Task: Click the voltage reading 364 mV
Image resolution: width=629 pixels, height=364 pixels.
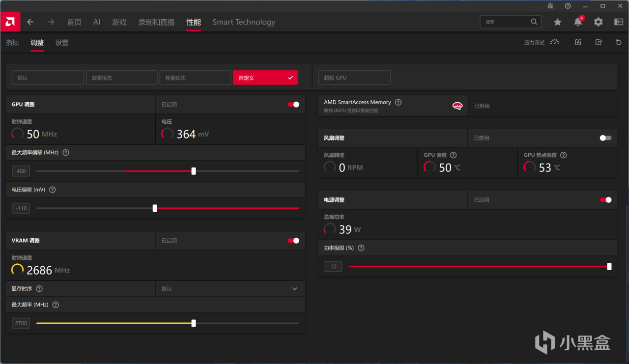Action: (193, 134)
